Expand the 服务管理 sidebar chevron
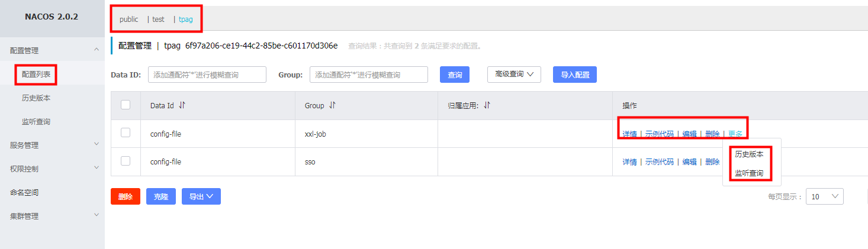 (97, 144)
